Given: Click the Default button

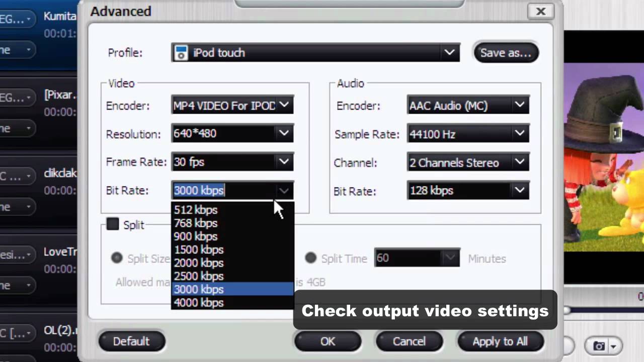Looking at the screenshot, I should click(x=131, y=341).
